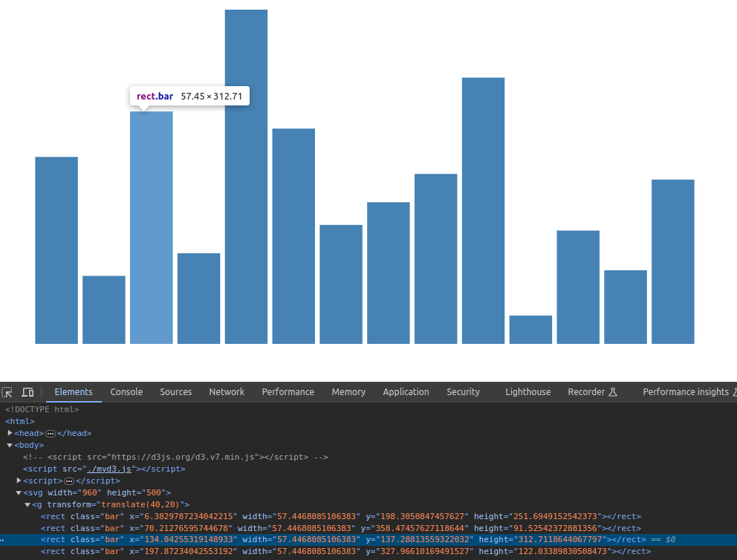Click the first bar on the left
This screenshot has height=560, width=737.
(x=56, y=250)
